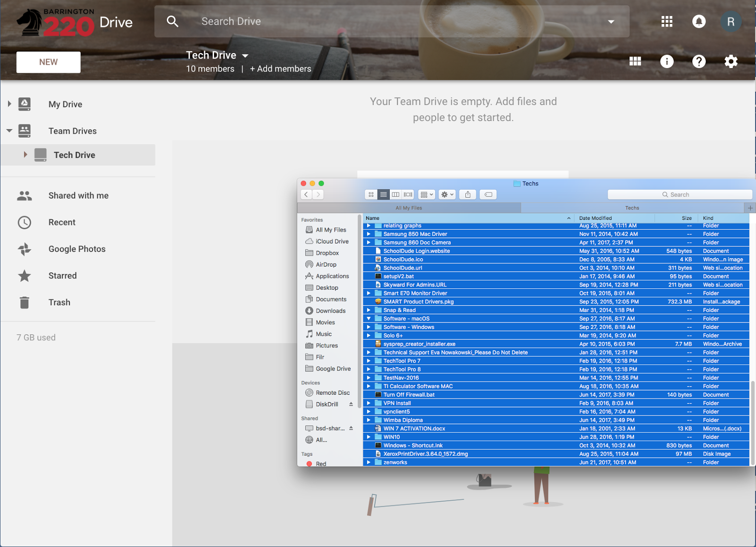This screenshot has width=756, height=547.
Task: Switch Finder to list view
Action: pyautogui.click(x=384, y=194)
